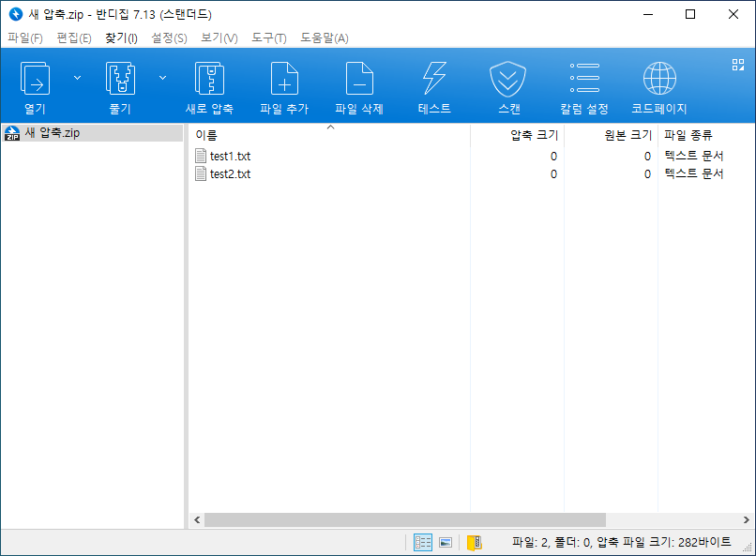Viewport: 756px width, 556px height.
Task: Close the Bandizip window
Action: point(733,14)
